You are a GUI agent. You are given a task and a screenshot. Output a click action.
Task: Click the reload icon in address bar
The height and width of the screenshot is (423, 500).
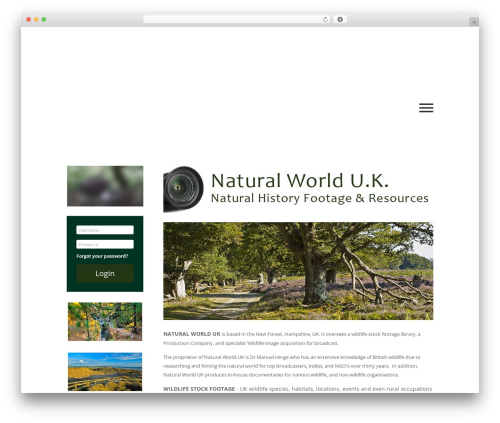(x=325, y=19)
